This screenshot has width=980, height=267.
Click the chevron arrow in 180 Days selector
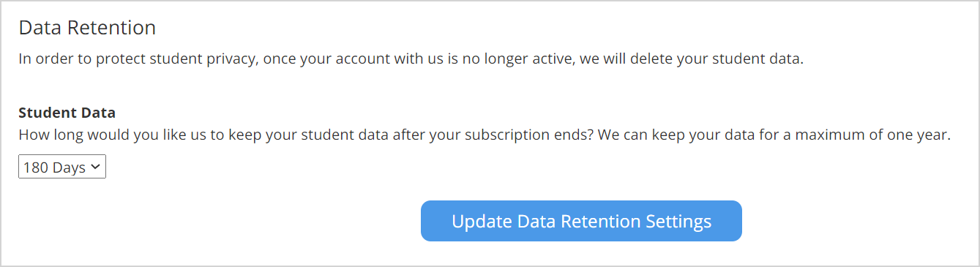tap(96, 168)
